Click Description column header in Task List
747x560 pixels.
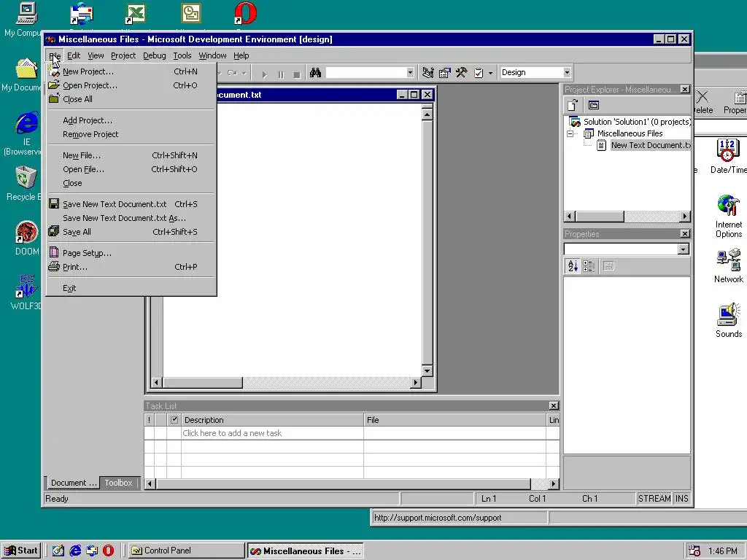(273, 419)
